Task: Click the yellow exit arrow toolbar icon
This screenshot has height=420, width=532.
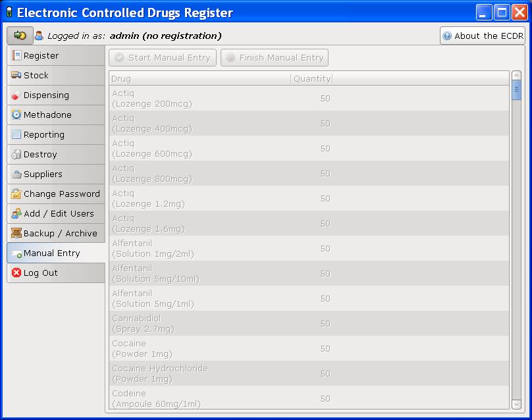Action: tap(18, 36)
